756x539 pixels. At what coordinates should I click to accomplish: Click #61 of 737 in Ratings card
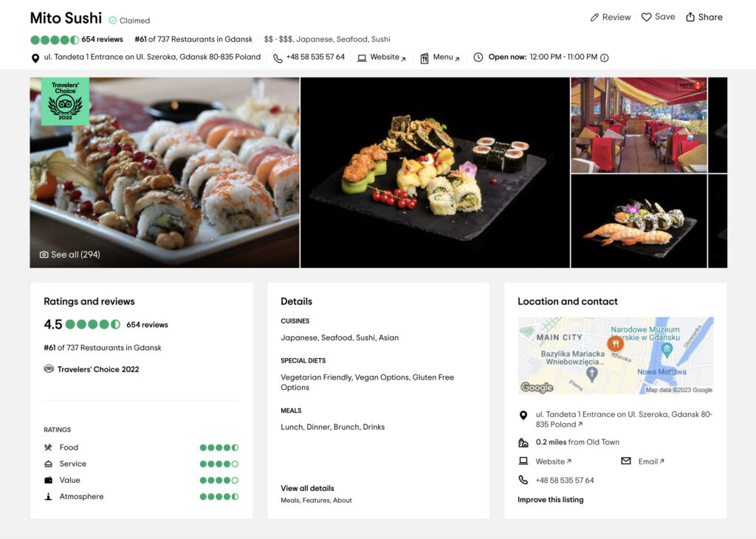102,348
